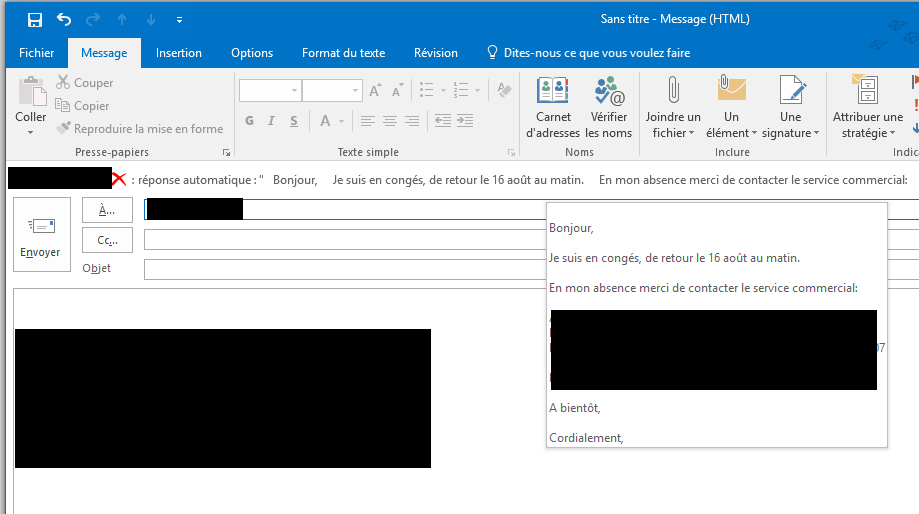Click the Copier command
919x514 pixels.
pyautogui.click(x=83, y=106)
